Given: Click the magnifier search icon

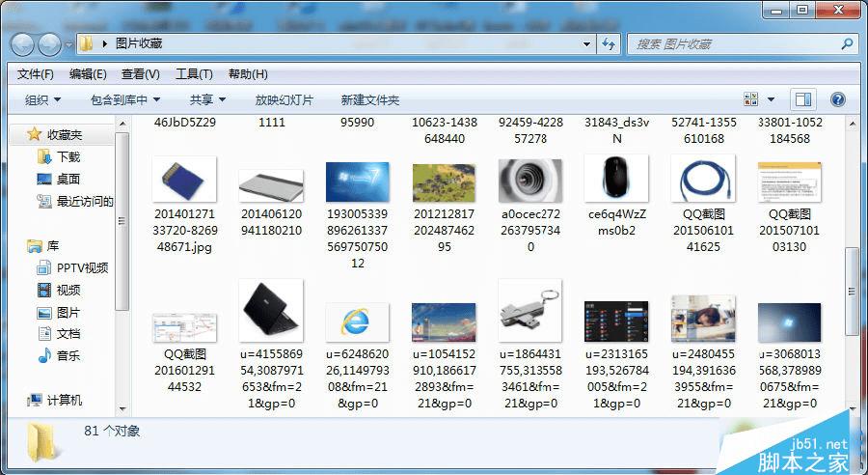Looking at the screenshot, I should click(x=847, y=43).
